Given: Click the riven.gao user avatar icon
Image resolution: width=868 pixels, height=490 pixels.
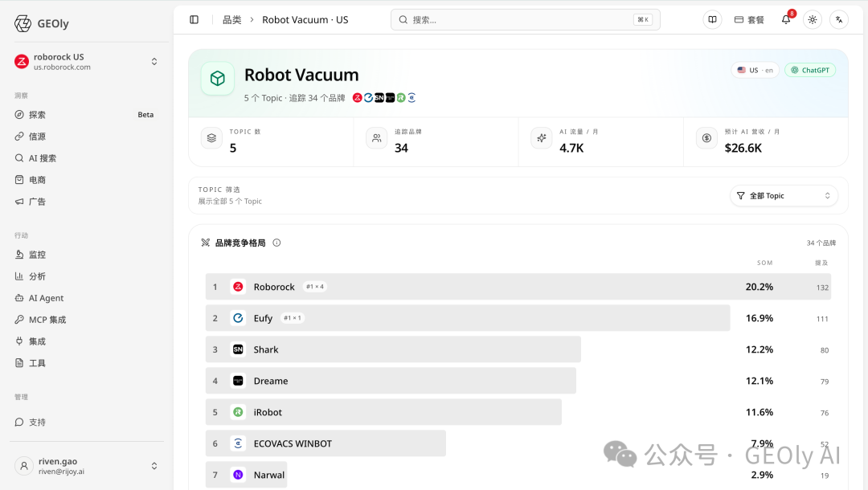Looking at the screenshot, I should (24, 466).
